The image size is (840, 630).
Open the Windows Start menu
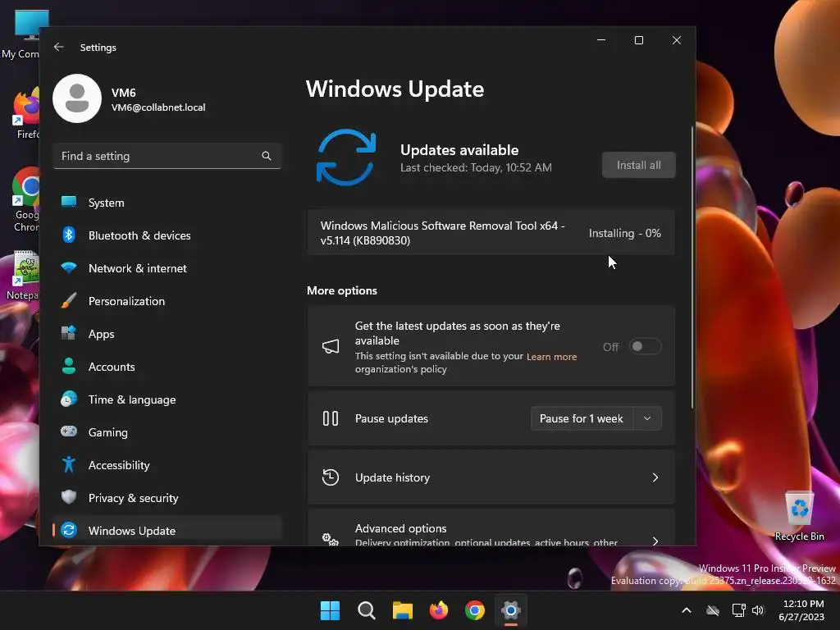point(330,610)
